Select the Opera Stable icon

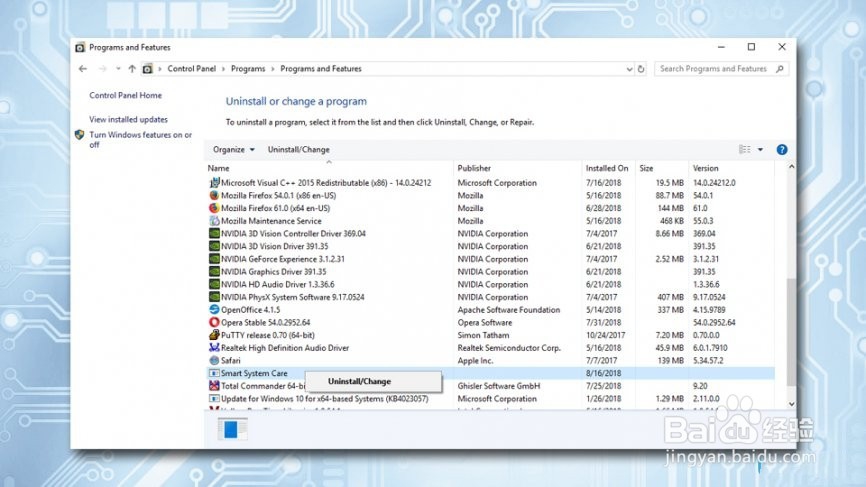(x=214, y=322)
